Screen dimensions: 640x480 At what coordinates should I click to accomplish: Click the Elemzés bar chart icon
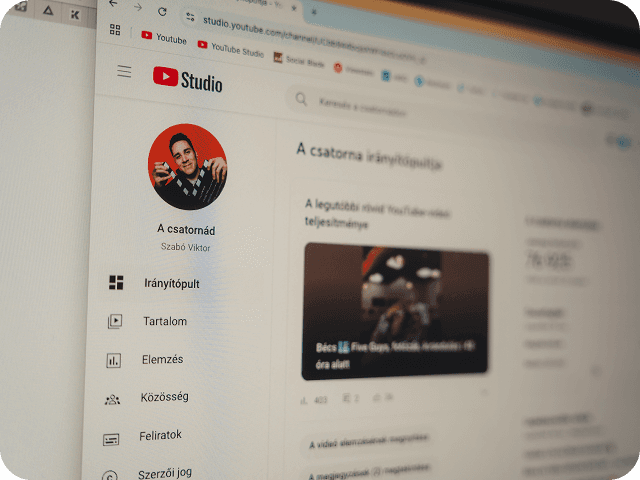(x=113, y=360)
